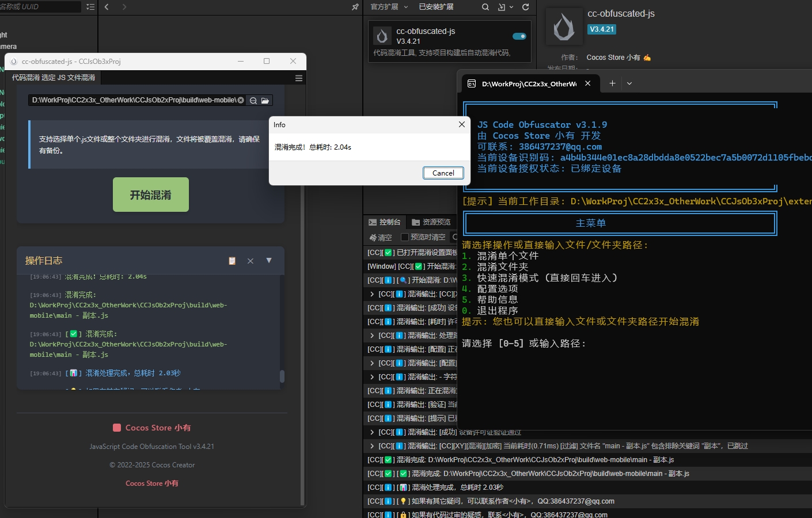Clear the file path input with the round X icon
The width and height of the screenshot is (812, 518).
click(x=241, y=100)
